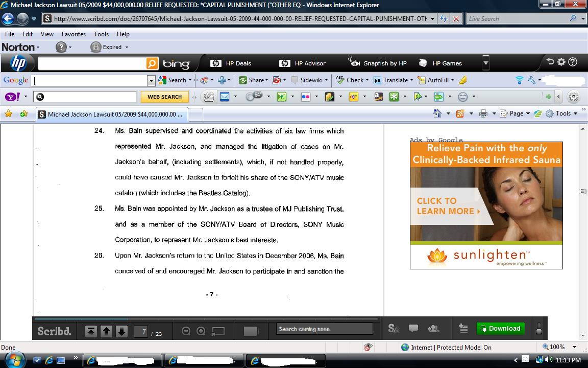Screen dimensions: 588x368
Task: Click the Yahoo toolbar settings gear
Action: pos(573,97)
